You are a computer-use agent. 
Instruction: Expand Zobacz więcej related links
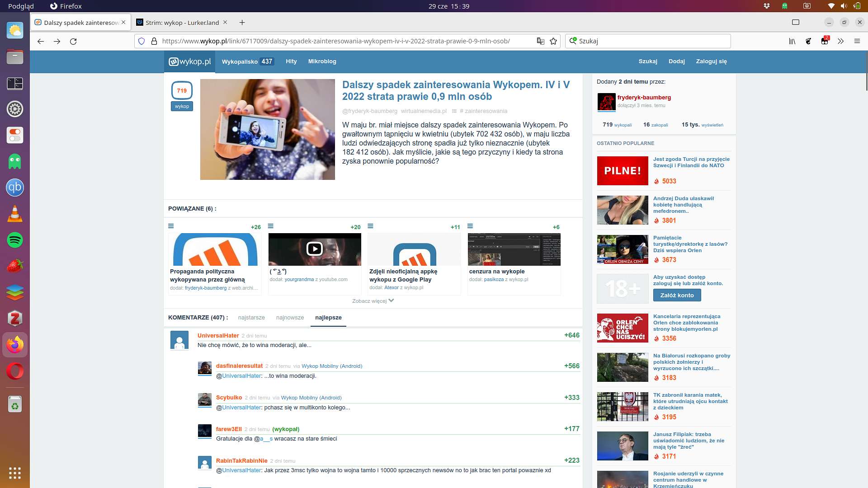(373, 301)
